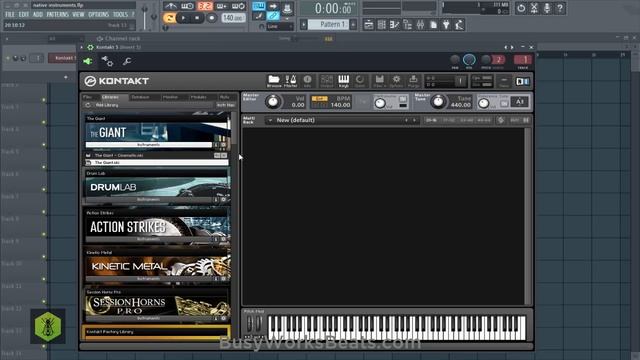Toggle the countdown 3-2 before recording button

click(x=205, y=6)
